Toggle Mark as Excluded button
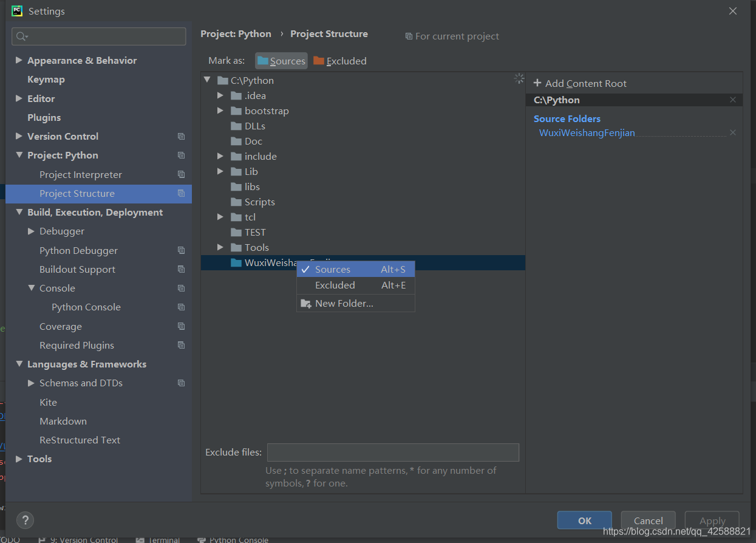This screenshot has width=756, height=543. click(x=340, y=61)
